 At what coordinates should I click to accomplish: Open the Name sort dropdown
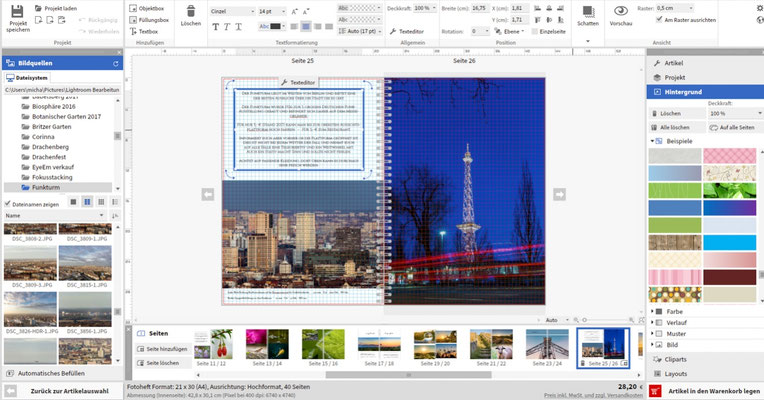(x=55, y=215)
